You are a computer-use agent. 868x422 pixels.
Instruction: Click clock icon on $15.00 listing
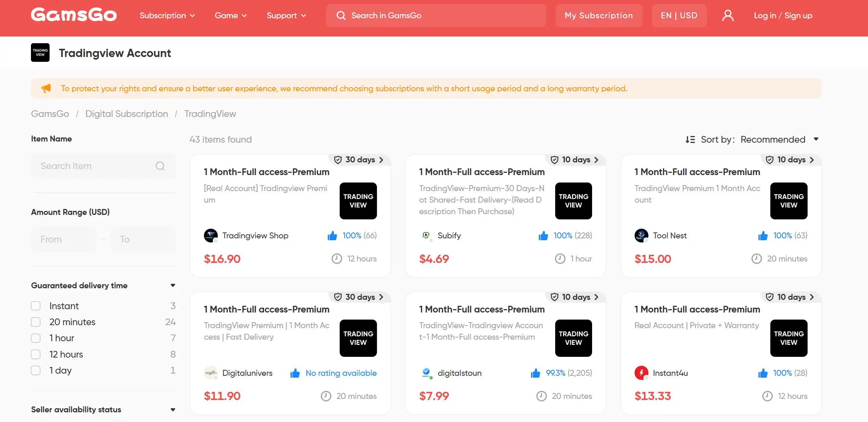[x=757, y=258]
